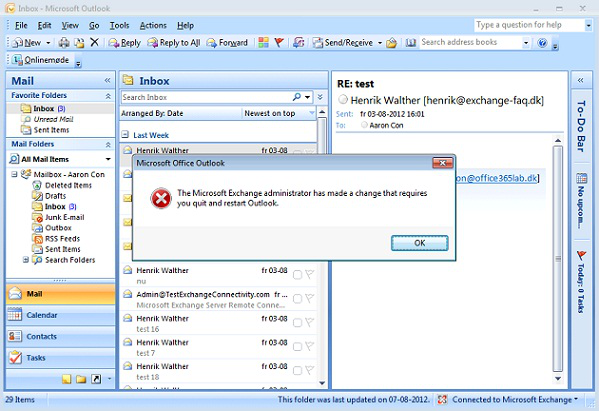
Task: Open the Address Book icon
Action: pos(411,42)
